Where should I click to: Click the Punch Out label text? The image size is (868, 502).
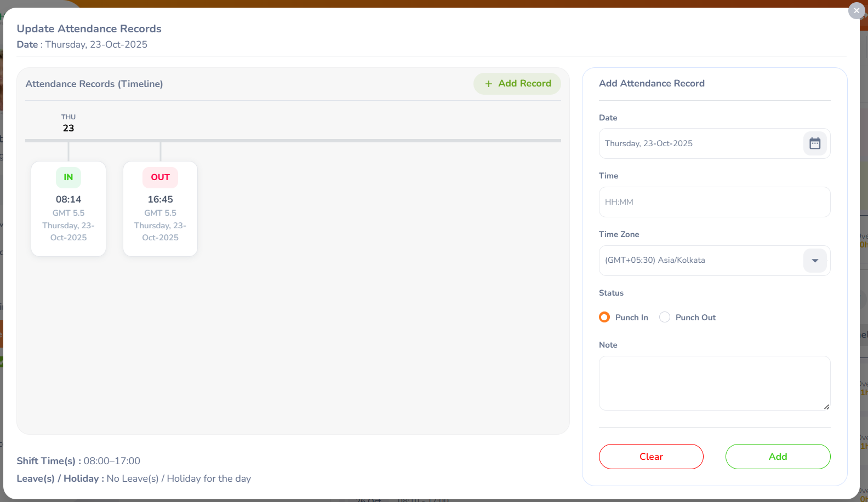(695, 318)
